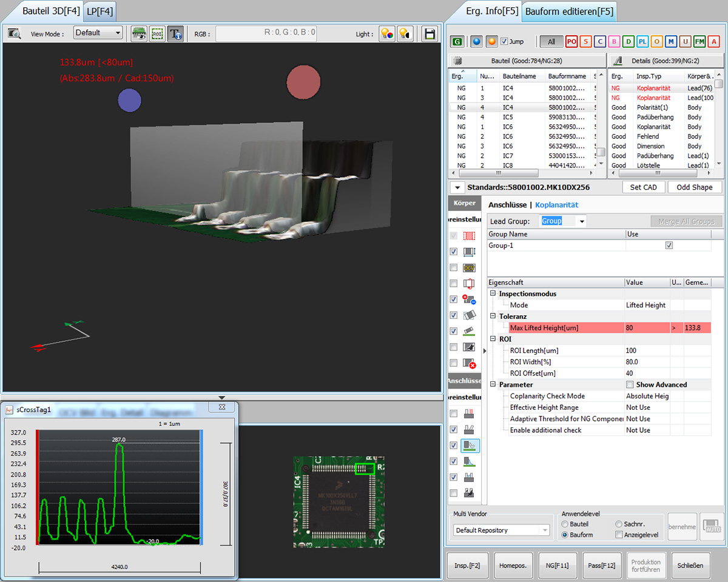The image size is (728, 582).
Task: Click the OCV inspection icon in Körper list
Action: 469,267
